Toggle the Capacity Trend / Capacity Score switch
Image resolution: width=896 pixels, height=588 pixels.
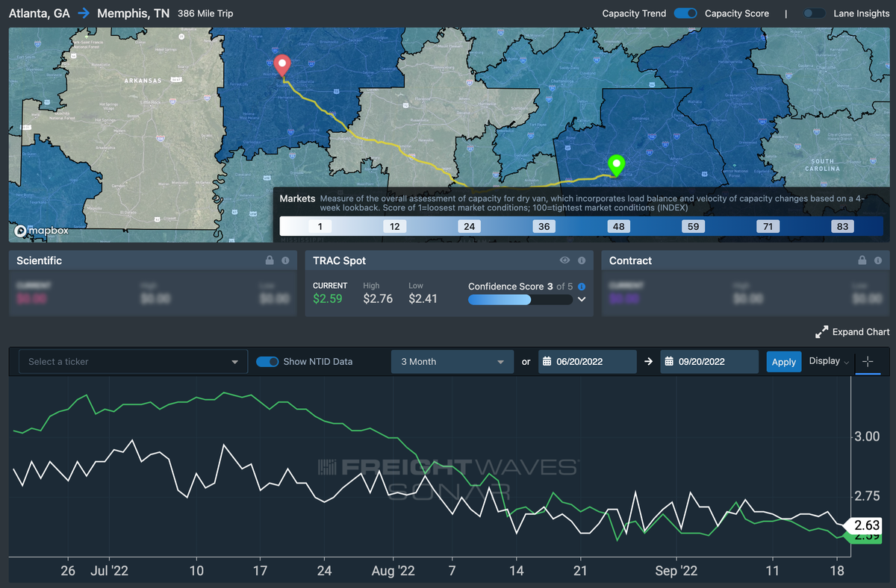click(x=685, y=13)
